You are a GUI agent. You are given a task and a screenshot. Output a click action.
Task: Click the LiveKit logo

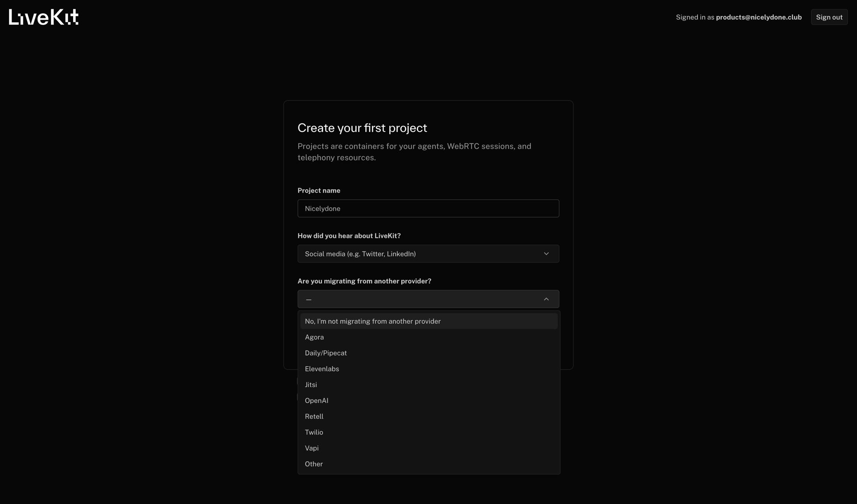pyautogui.click(x=43, y=17)
